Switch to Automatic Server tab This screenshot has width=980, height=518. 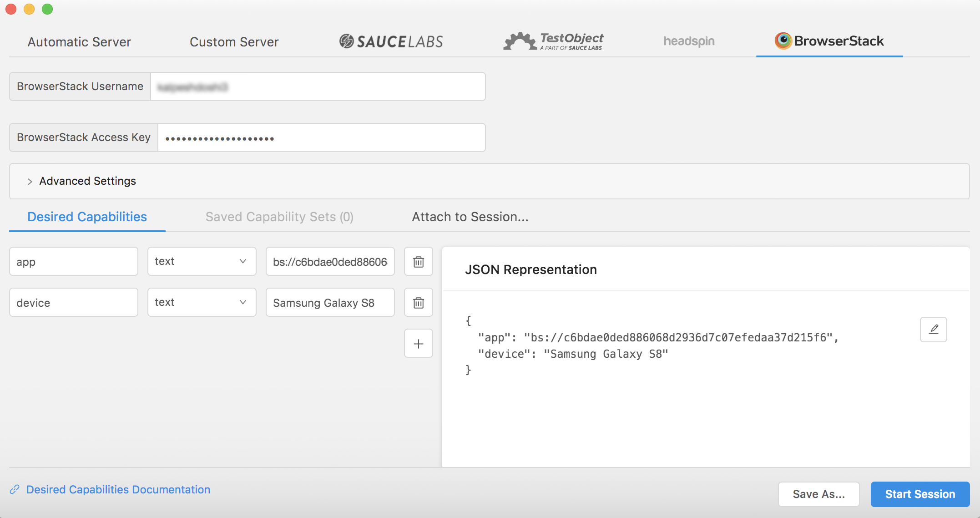pyautogui.click(x=79, y=42)
